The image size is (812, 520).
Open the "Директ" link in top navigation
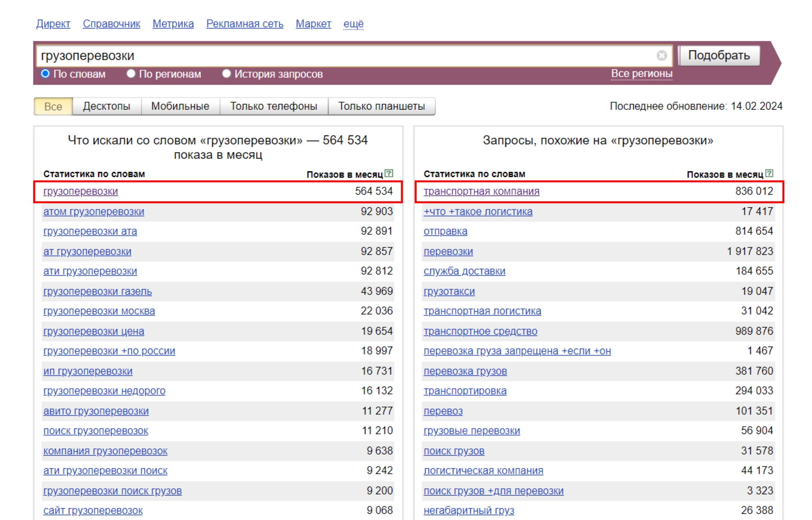[x=53, y=24]
